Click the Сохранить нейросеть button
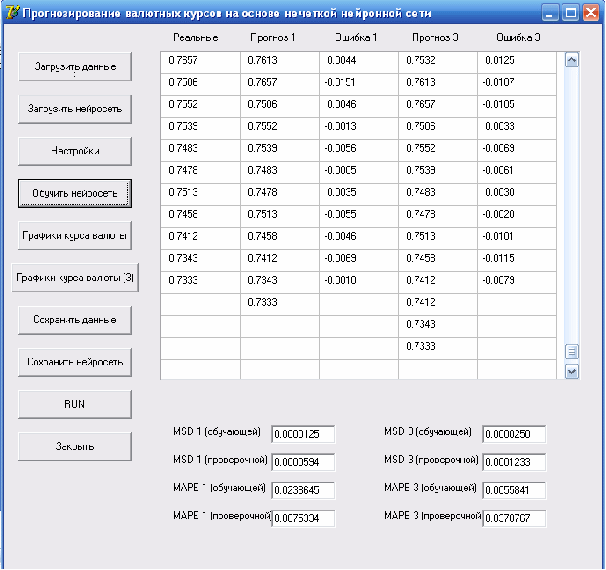The image size is (606, 570). (x=75, y=362)
